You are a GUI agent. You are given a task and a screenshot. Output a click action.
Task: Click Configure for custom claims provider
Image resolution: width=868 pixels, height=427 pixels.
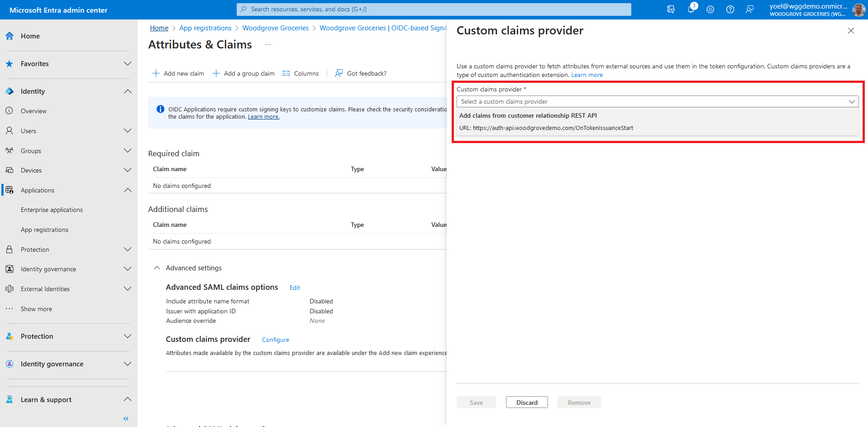[x=275, y=340]
